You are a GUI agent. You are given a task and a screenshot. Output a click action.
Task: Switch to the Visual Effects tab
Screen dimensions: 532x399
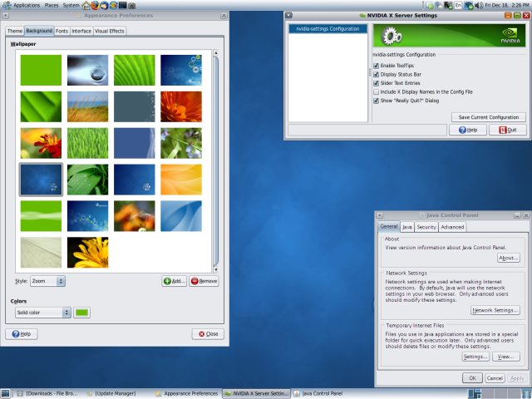pyautogui.click(x=110, y=31)
